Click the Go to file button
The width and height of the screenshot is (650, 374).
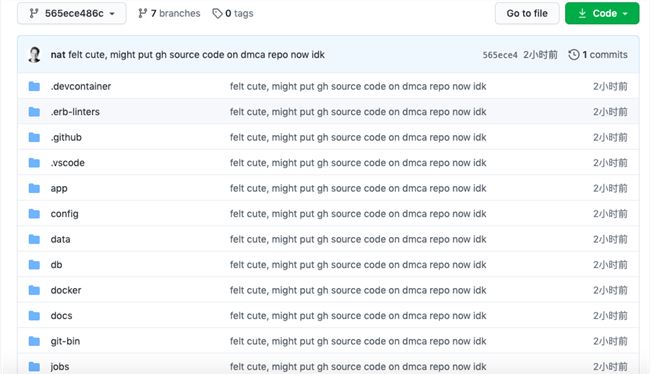(x=527, y=13)
